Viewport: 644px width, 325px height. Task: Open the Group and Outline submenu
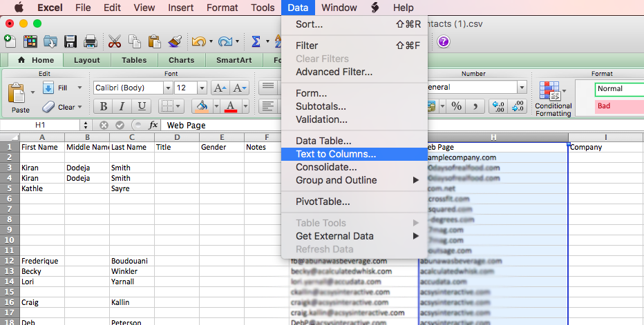click(354, 180)
